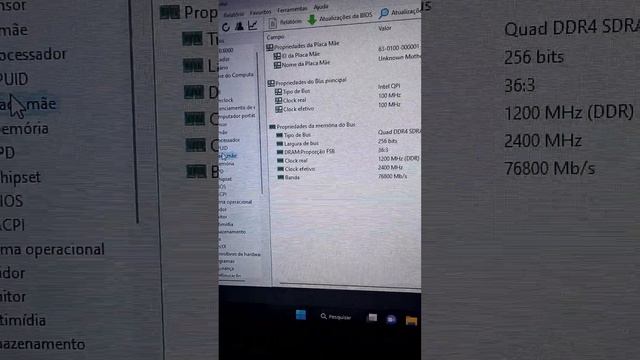Select Tipo de Bus under Bus principal
The image size is (640, 360).
tap(292, 91)
